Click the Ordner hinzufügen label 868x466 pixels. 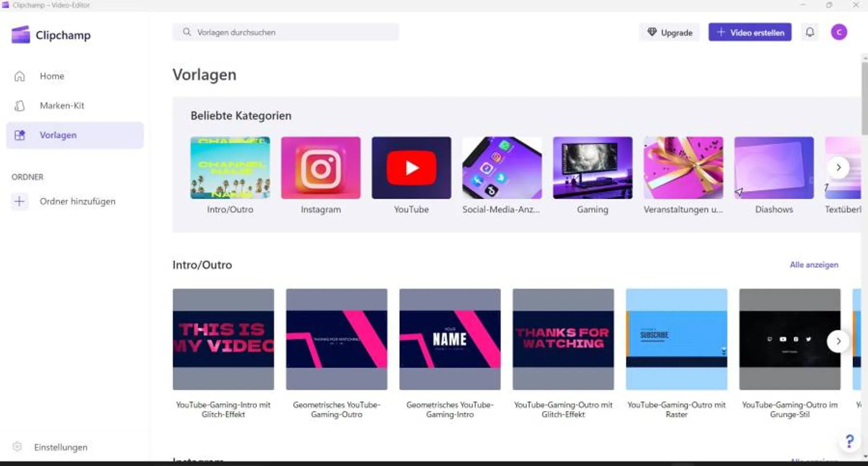pyautogui.click(x=78, y=201)
